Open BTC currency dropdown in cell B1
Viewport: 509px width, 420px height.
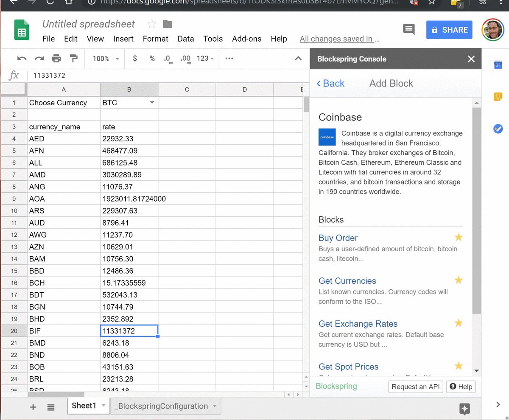point(152,103)
